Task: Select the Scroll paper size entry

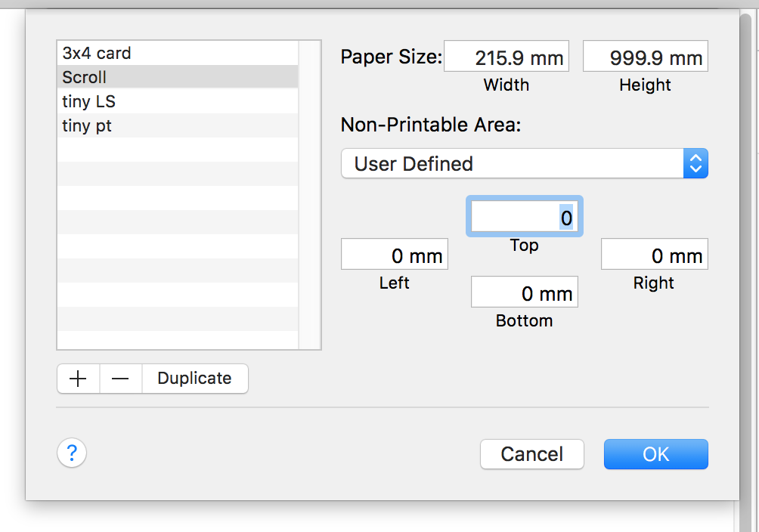Action: click(178, 77)
